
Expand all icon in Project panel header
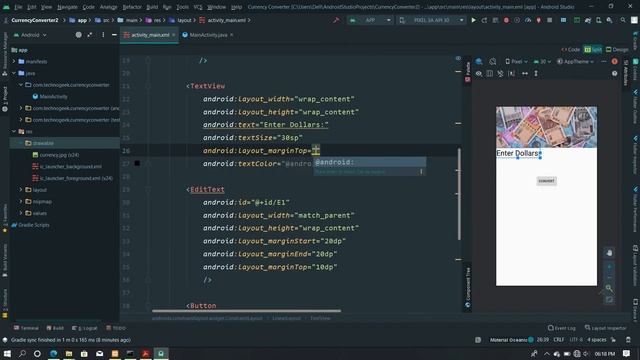(x=89, y=35)
